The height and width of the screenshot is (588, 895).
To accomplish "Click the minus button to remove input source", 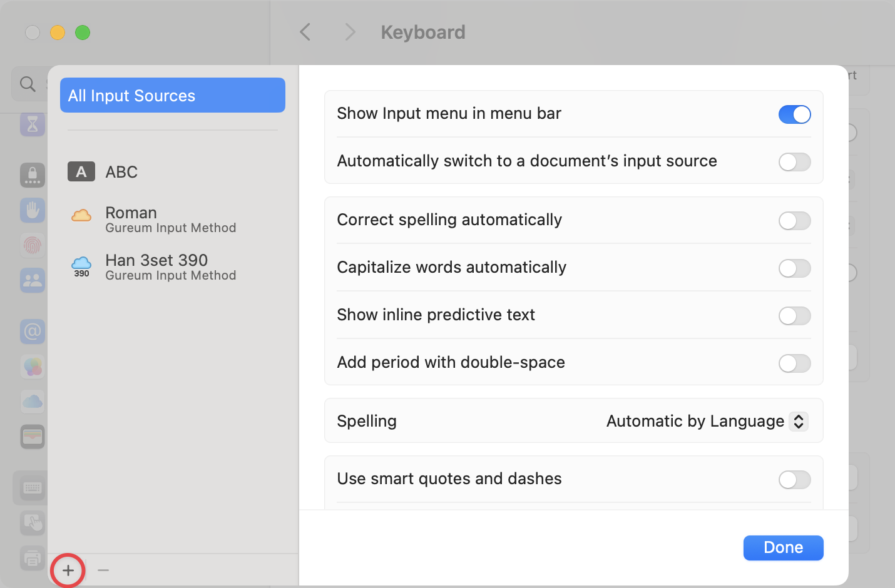I will tap(103, 570).
